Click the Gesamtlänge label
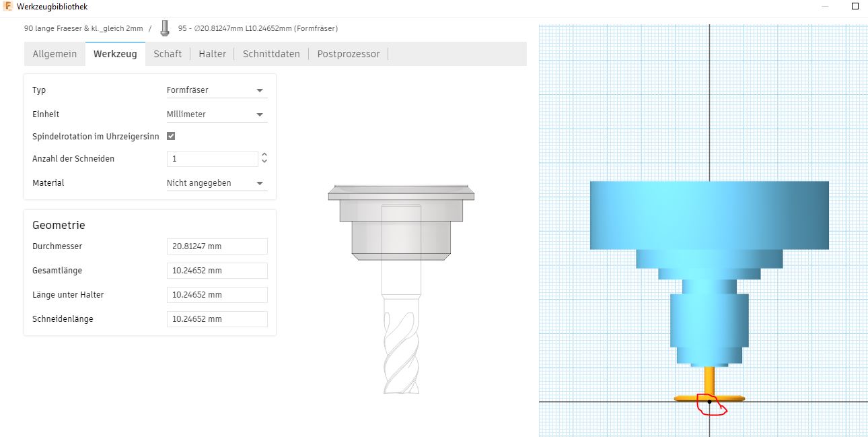Viewport: 868px width, 437px height. (x=57, y=271)
